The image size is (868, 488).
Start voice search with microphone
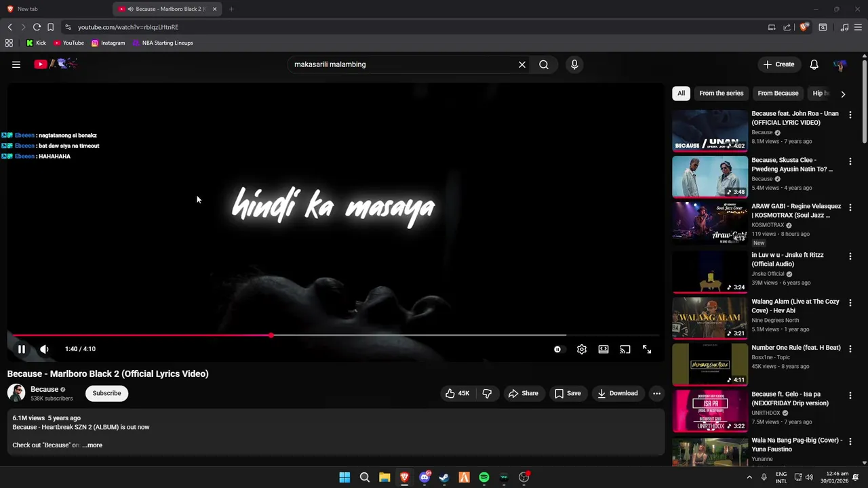click(x=574, y=64)
